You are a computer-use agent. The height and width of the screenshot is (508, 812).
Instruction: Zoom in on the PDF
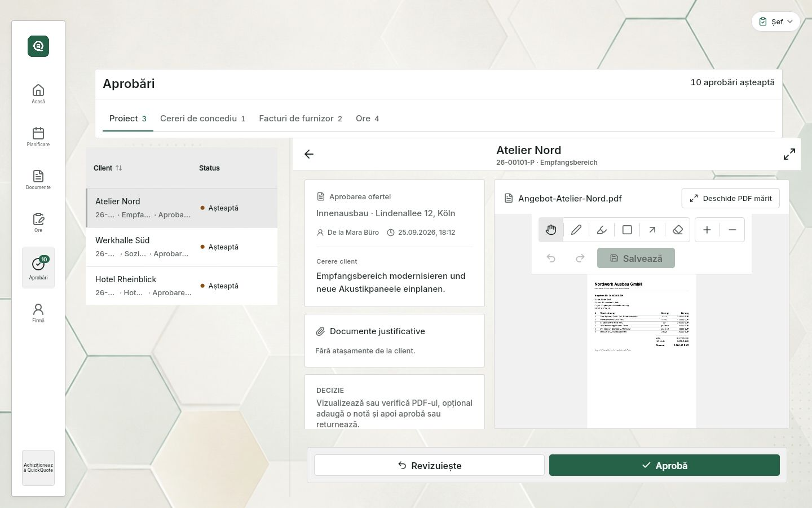pos(707,230)
